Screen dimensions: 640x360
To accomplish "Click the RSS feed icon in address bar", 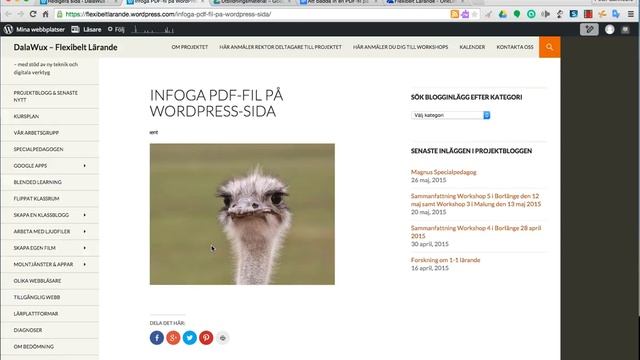I will [x=454, y=14].
